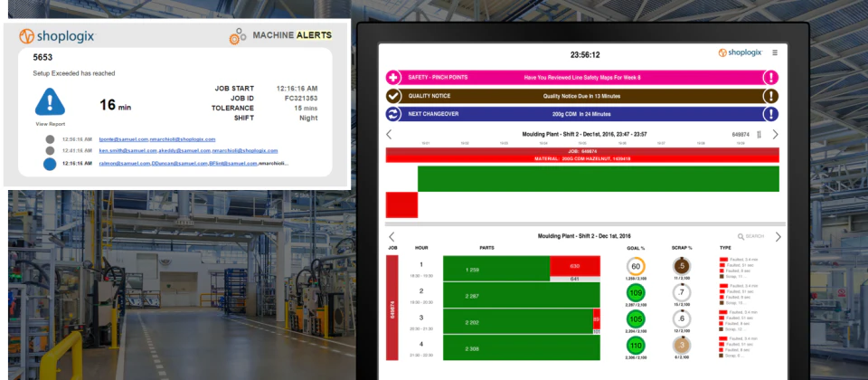Click the scrap gauge showing .6
Viewport: 868px width, 380px height.
tap(682, 319)
